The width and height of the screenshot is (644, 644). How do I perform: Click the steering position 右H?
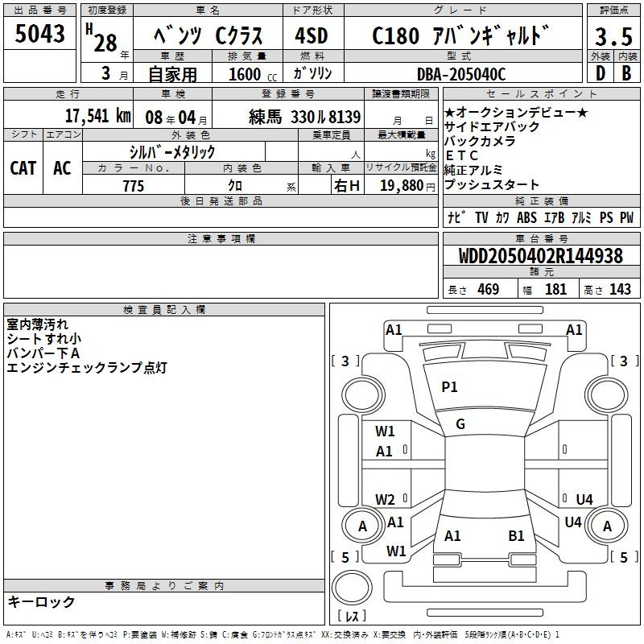[347, 186]
